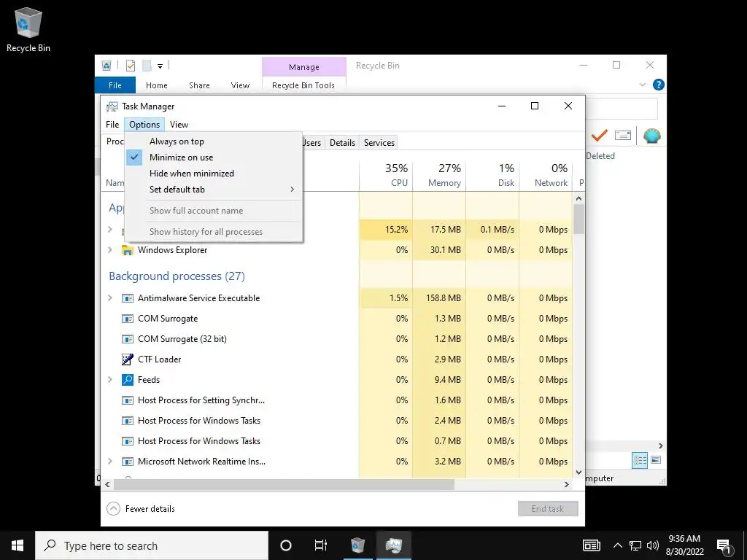Switch Recycle Bin to details view icon
The image size is (747, 560).
point(640,461)
